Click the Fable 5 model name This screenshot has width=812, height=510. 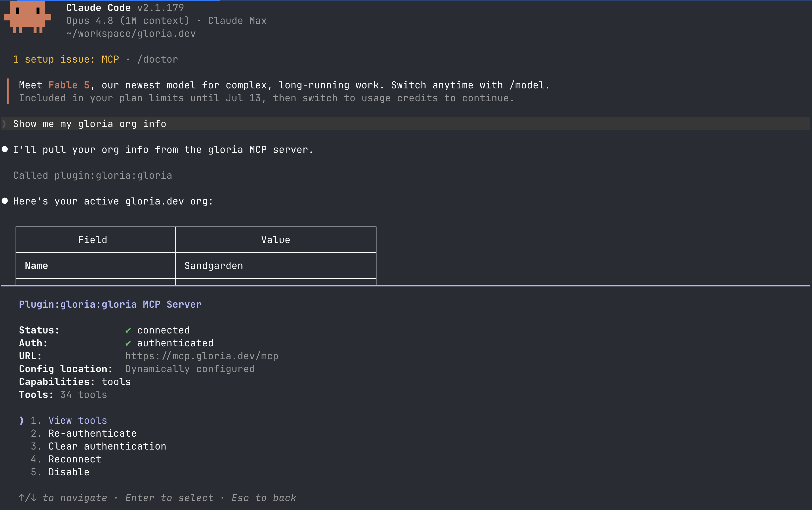[x=69, y=85]
